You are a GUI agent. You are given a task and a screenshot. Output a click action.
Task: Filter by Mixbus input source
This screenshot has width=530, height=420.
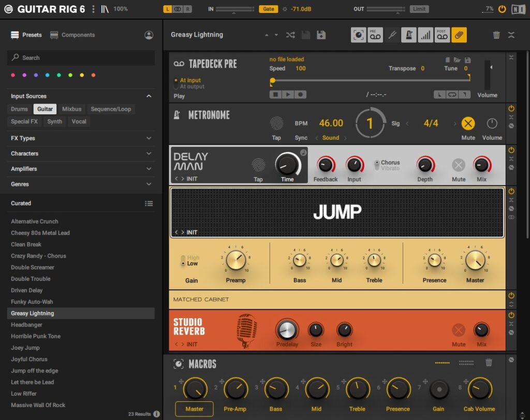(71, 109)
